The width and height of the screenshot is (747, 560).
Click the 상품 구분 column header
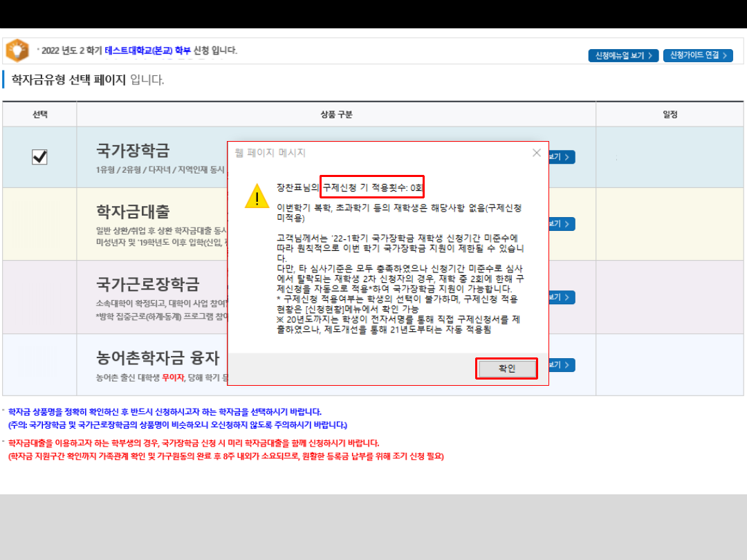[335, 114]
